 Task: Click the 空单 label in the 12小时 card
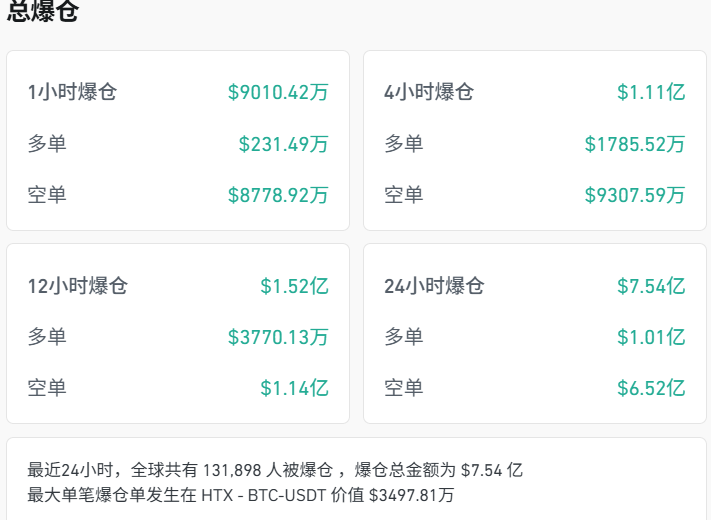47,388
